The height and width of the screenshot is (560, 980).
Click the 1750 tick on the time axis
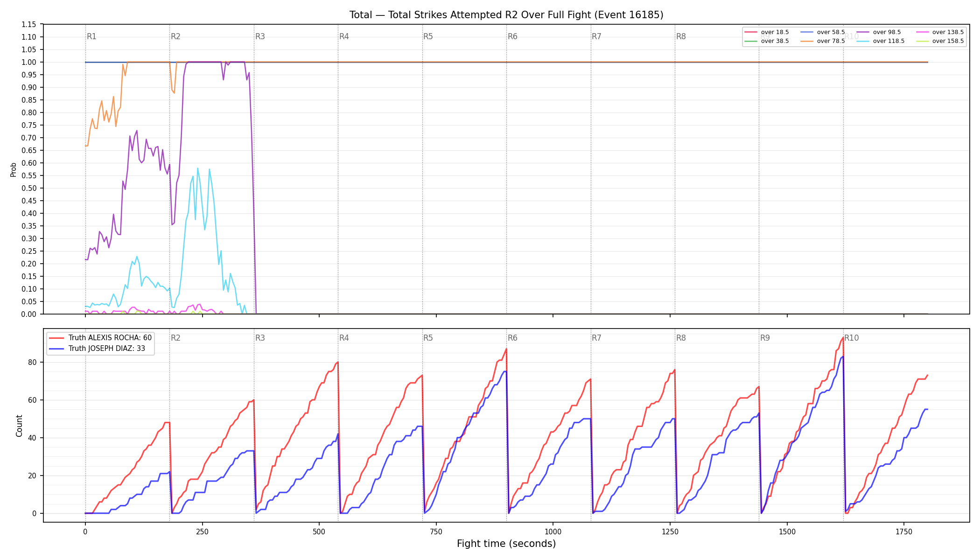[x=904, y=532]
